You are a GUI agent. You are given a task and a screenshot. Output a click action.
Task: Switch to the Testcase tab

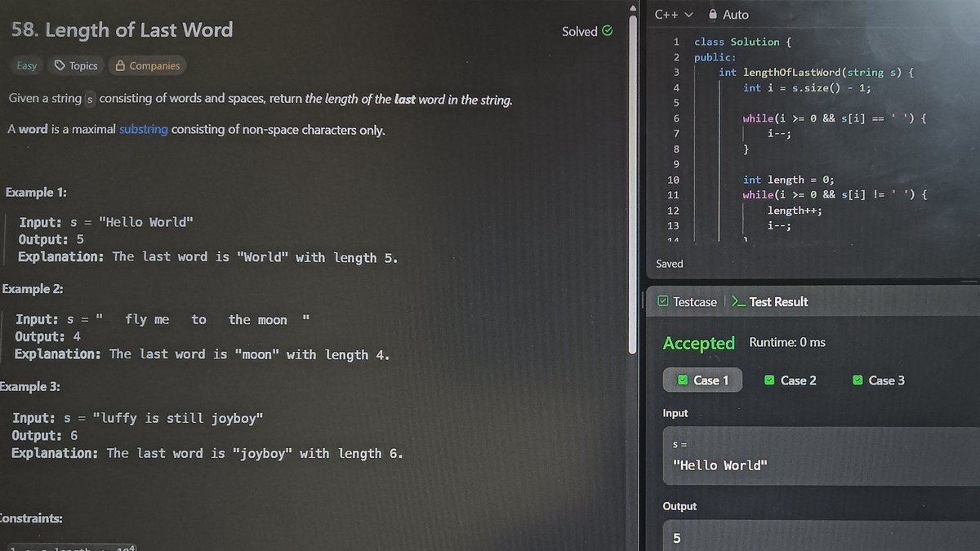(x=693, y=301)
